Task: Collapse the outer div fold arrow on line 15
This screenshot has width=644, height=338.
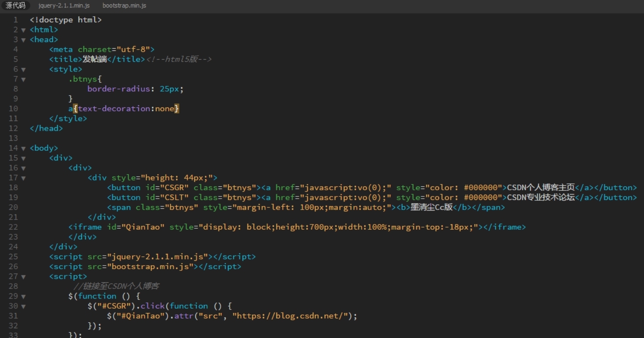Action: (x=23, y=158)
